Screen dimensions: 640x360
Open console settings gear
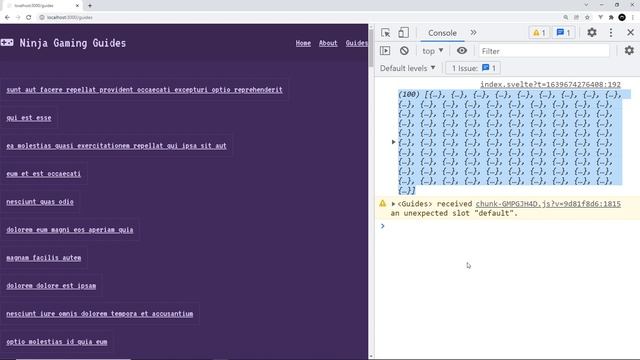[629, 50]
